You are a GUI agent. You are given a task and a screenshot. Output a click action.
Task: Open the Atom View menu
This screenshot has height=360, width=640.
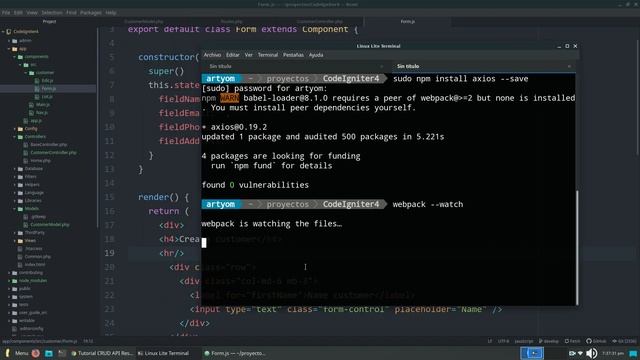32,13
